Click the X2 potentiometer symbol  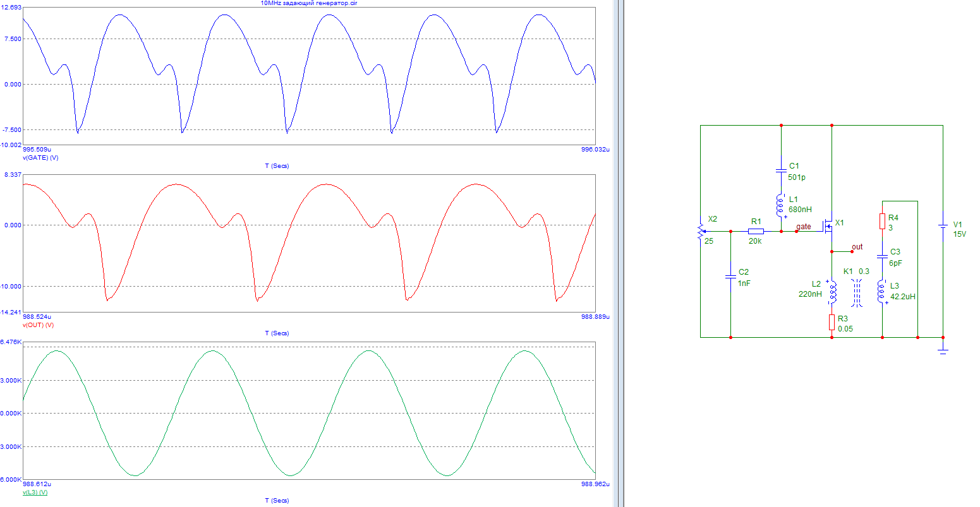coord(700,231)
